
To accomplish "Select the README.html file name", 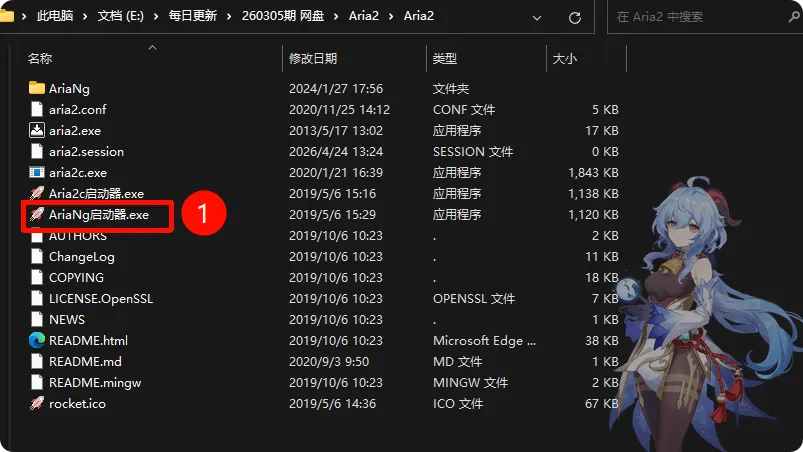I will click(x=88, y=340).
